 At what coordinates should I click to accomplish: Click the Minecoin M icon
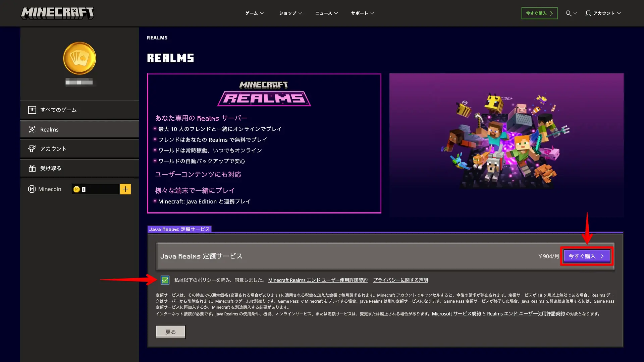pyautogui.click(x=32, y=189)
